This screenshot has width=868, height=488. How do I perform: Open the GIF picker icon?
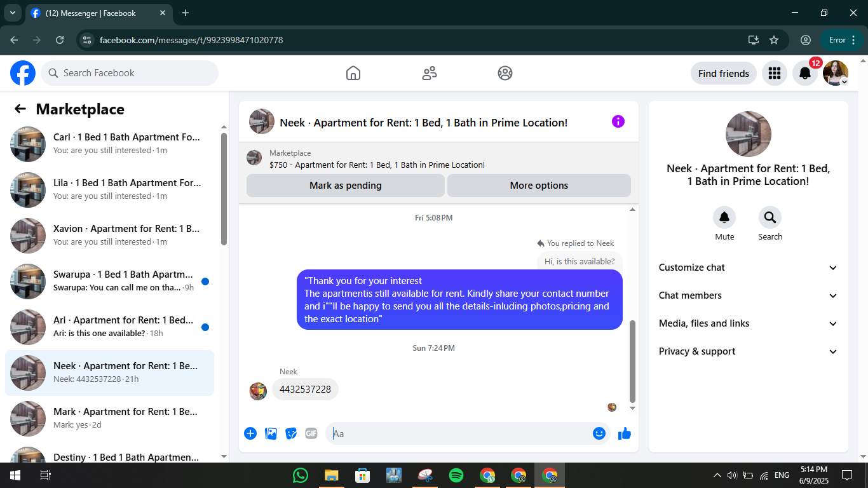pos(311,433)
